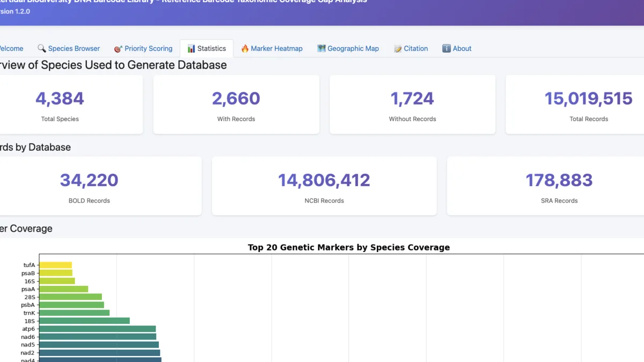644x362 pixels.
Task: Open the About tab
Action: pos(457,48)
